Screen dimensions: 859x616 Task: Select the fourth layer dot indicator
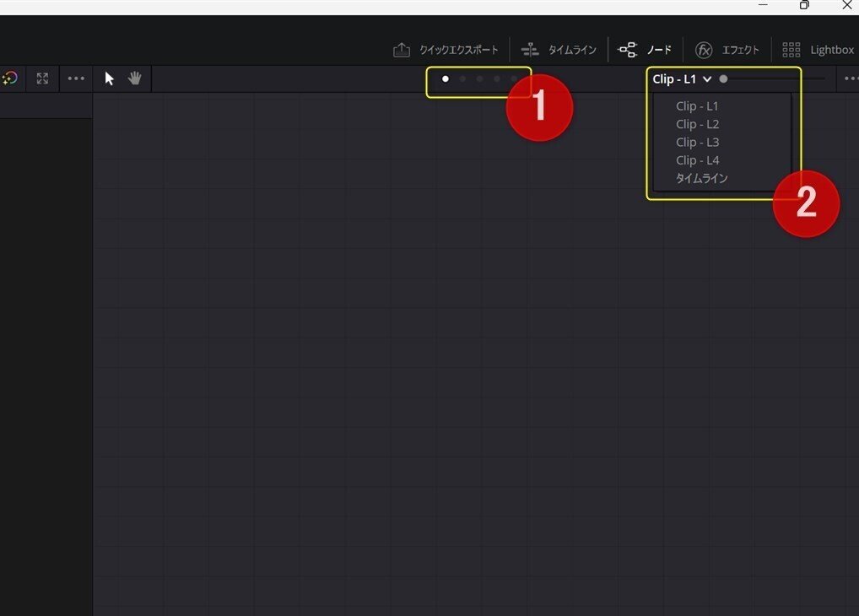[x=497, y=79]
